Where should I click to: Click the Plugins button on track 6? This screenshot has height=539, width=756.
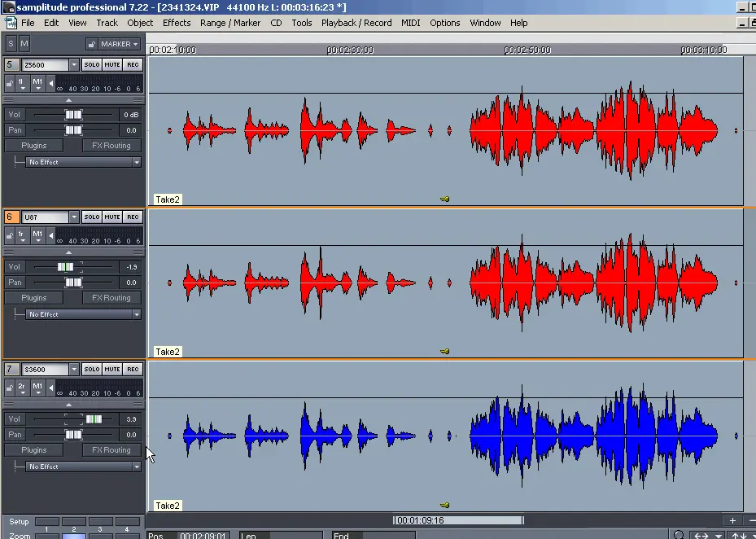tap(34, 298)
